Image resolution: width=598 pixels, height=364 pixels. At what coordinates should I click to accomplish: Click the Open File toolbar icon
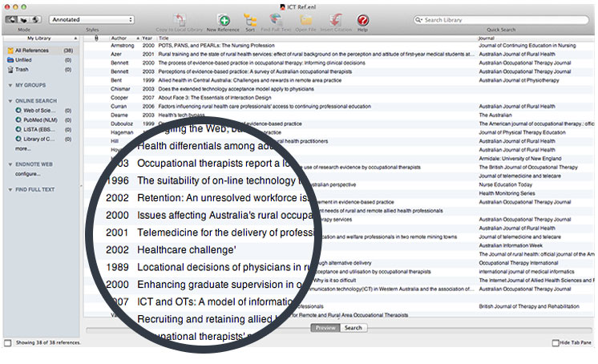point(306,20)
